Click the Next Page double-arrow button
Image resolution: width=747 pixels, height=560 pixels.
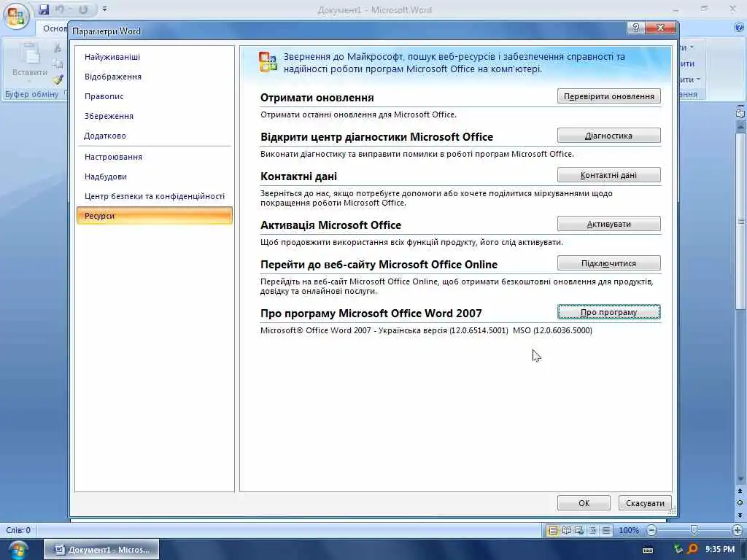click(740, 515)
